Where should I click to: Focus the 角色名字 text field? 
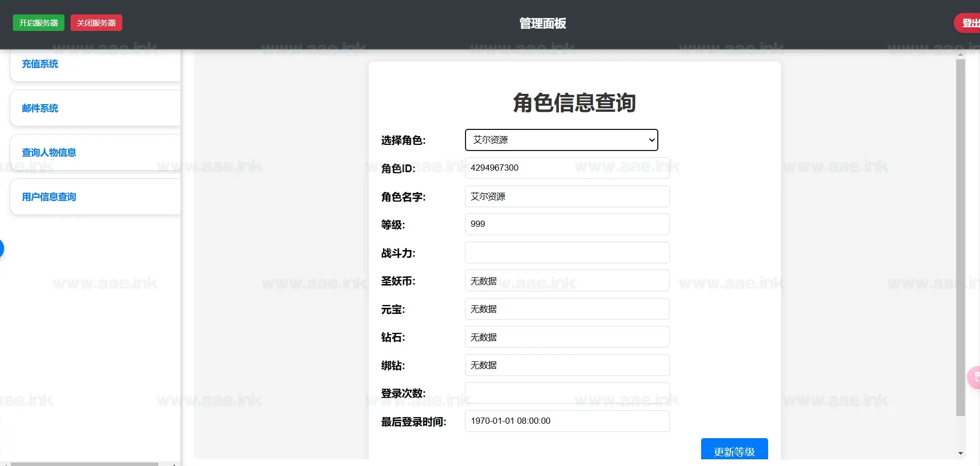click(567, 196)
